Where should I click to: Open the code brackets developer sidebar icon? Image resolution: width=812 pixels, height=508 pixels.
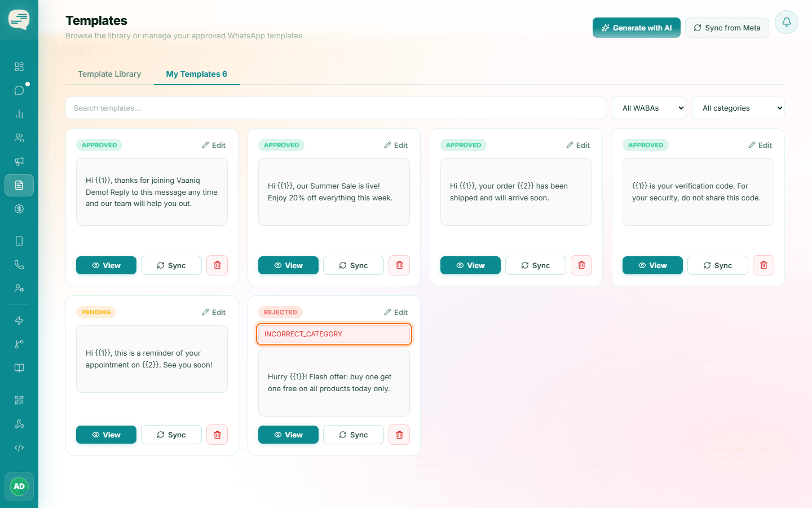click(x=19, y=448)
